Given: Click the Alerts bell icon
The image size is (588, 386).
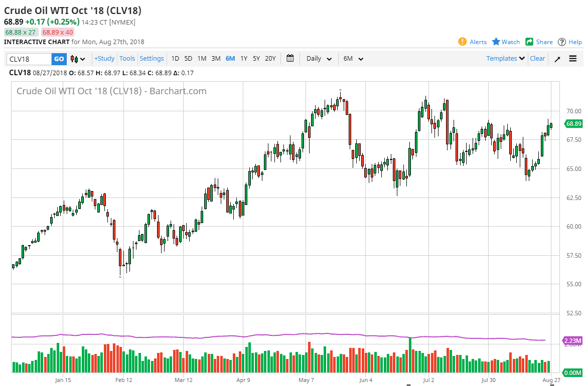Looking at the screenshot, I should tap(462, 42).
